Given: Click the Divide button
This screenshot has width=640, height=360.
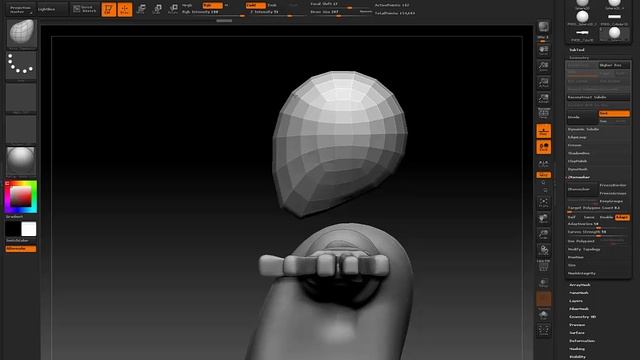Looking at the screenshot, I should point(582,117).
